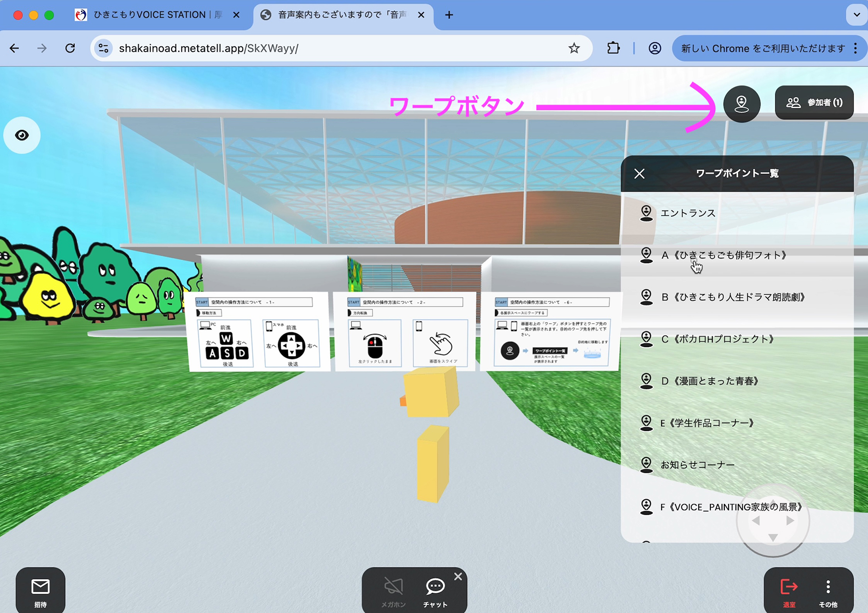Click the 新しい Chrome をご利用いただけます button
Viewport: 868px width, 613px height.
pyautogui.click(x=762, y=48)
